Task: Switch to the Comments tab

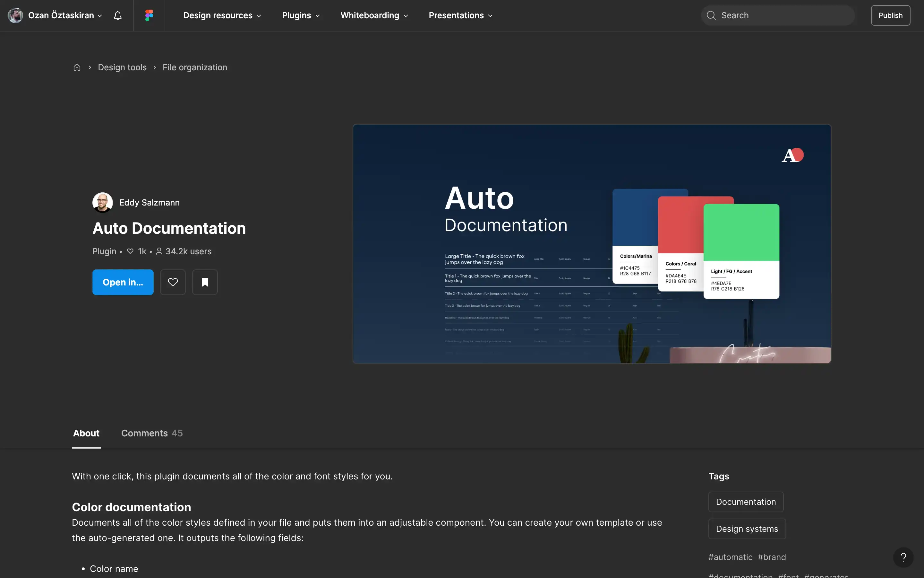Action: pos(152,433)
